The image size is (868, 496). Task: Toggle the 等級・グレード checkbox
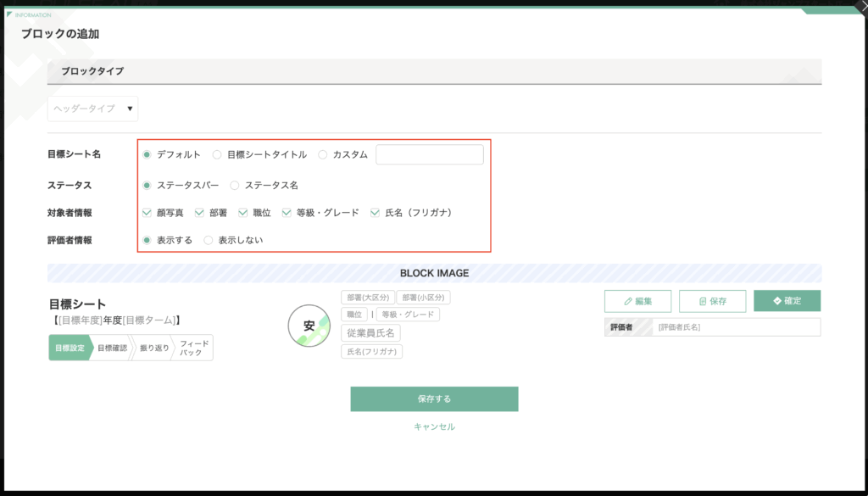[x=287, y=213]
